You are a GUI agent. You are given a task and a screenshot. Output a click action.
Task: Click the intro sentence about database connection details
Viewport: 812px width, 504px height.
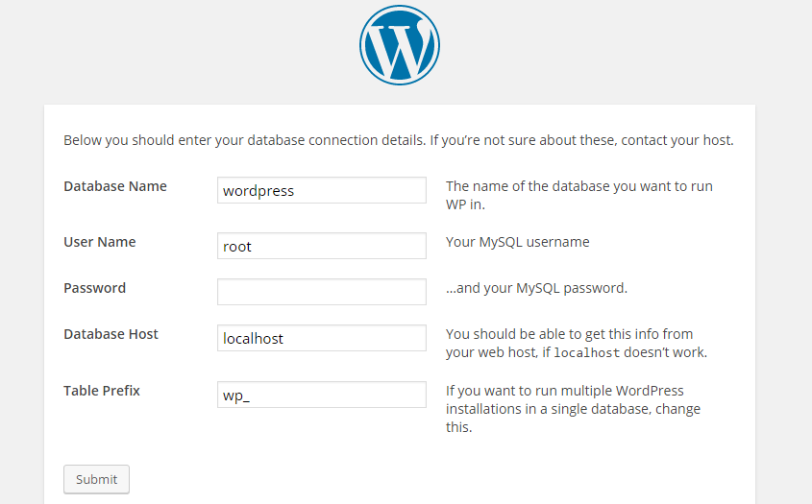[399, 140]
